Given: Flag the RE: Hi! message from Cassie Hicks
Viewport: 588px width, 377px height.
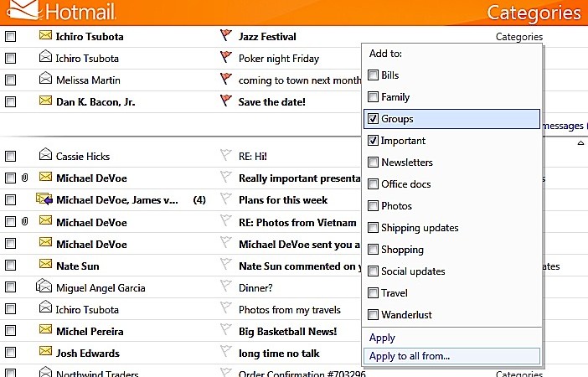Looking at the screenshot, I should pyautogui.click(x=224, y=155).
